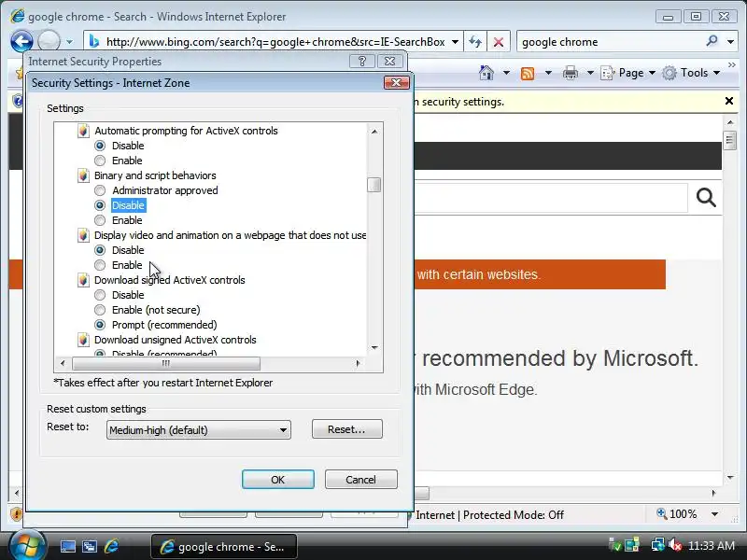This screenshot has width=747, height=560.
Task: Click the Print icon in IE toolbar
Action: [571, 73]
